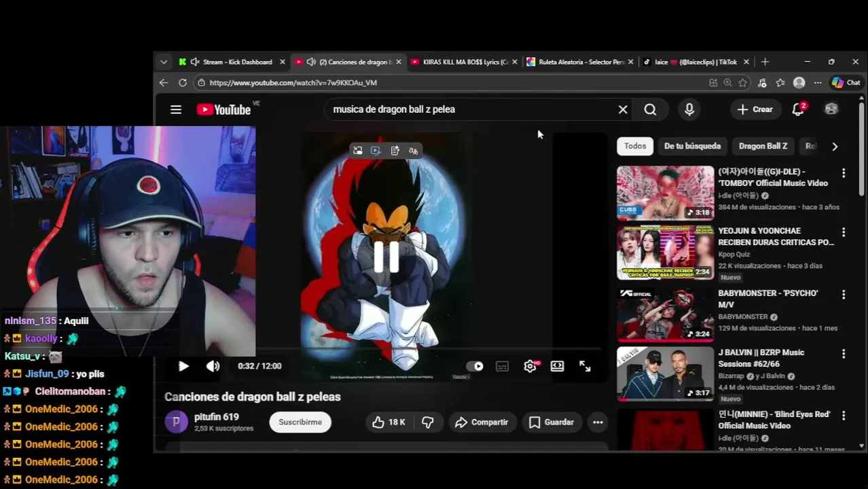Open options for the J BALVIN BZRP video

click(x=844, y=354)
